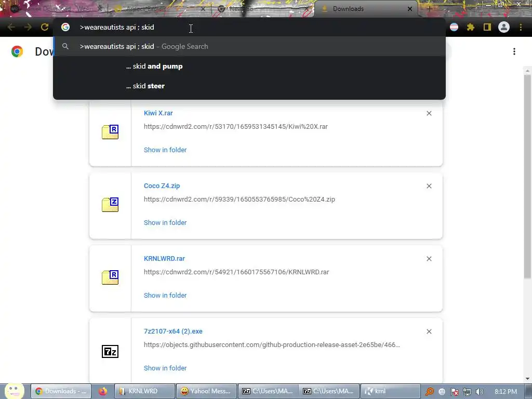Click the downloads page vertical scrollbar

coord(527,177)
